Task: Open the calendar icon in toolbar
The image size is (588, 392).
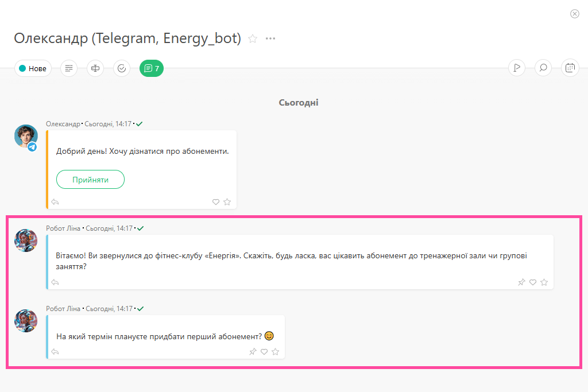Action: click(x=570, y=68)
